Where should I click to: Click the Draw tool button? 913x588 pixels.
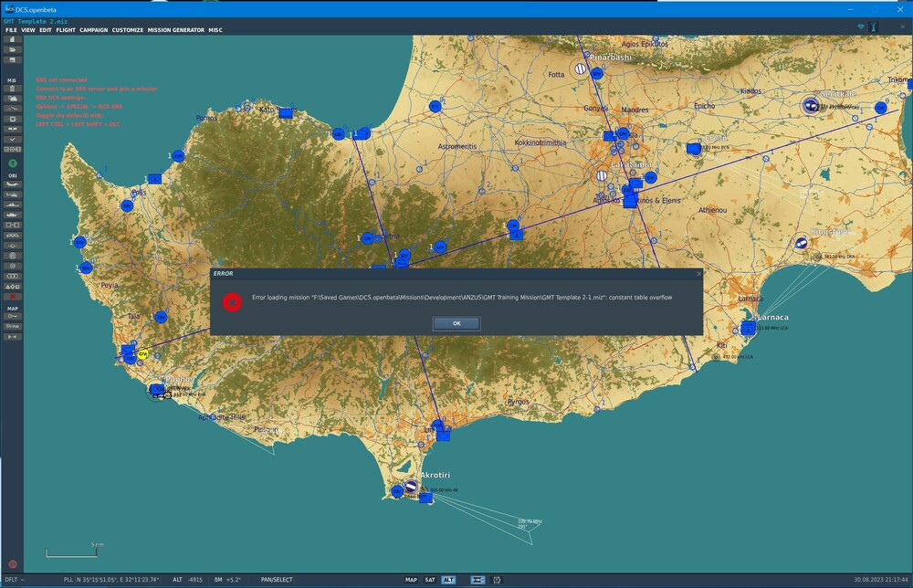[13, 326]
